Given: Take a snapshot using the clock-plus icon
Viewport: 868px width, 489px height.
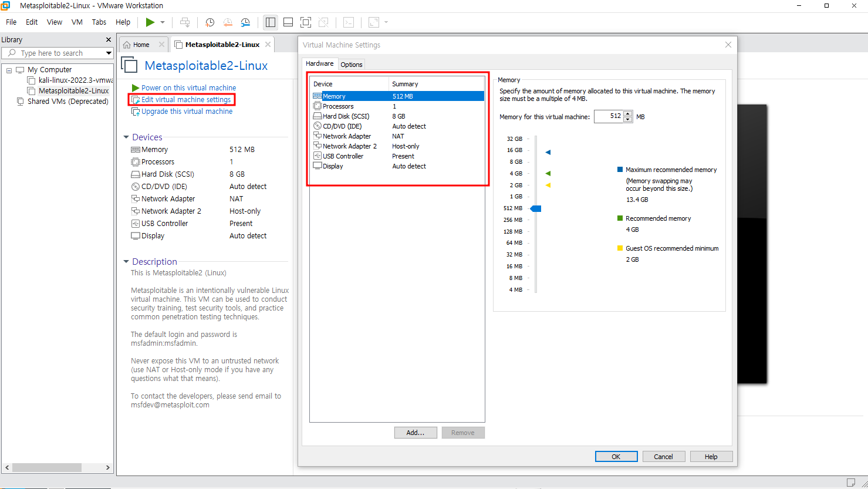Looking at the screenshot, I should pos(210,22).
